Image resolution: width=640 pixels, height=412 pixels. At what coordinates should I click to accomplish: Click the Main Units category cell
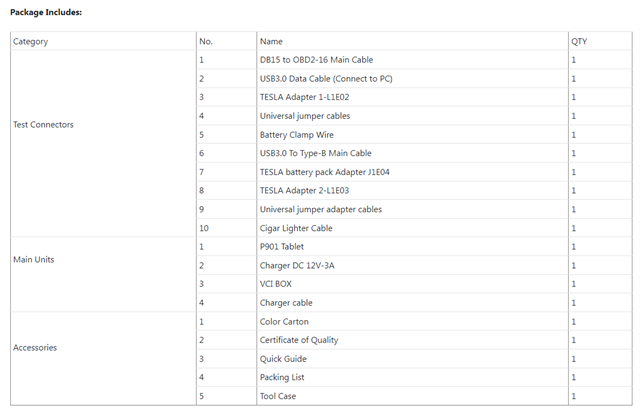point(103,274)
